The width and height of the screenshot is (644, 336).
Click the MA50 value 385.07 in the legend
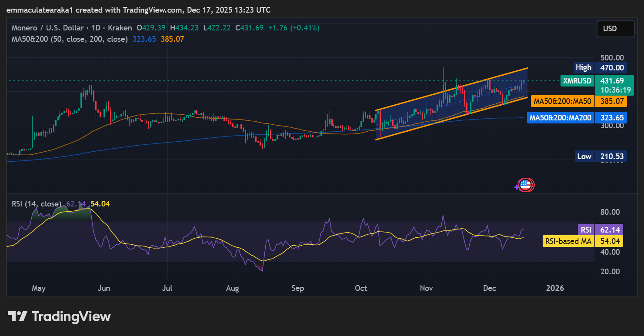tap(173, 39)
